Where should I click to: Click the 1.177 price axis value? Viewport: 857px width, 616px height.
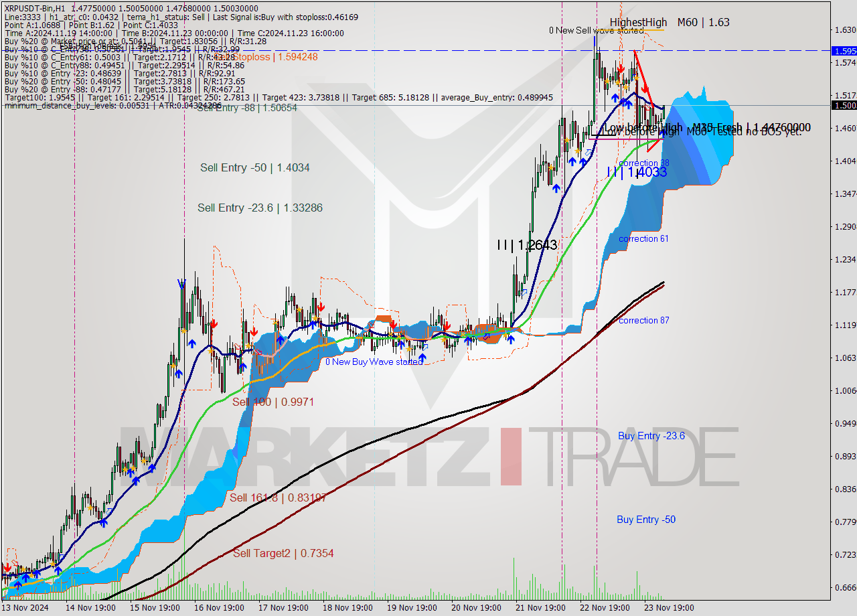coord(845,292)
